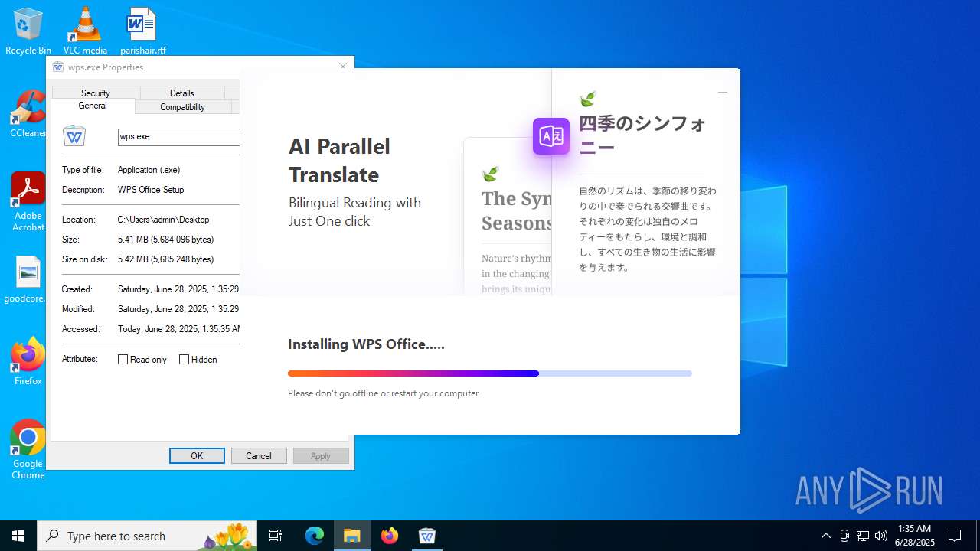Viewport: 980px width, 551px height.
Task: Click the Accessed date value
Action: pos(178,329)
